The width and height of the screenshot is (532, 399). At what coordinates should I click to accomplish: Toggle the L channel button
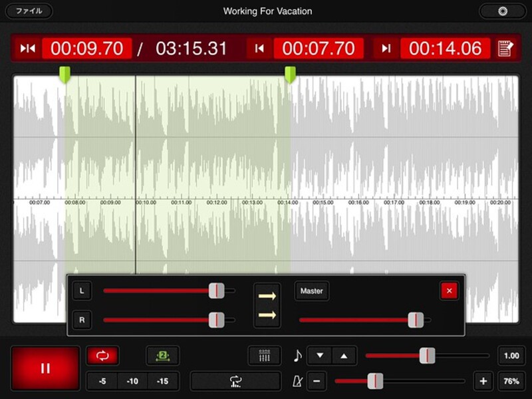click(x=82, y=291)
